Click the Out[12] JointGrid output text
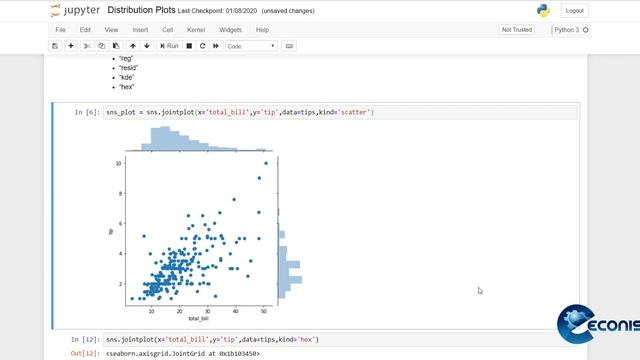The width and height of the screenshot is (640, 360). click(182, 353)
